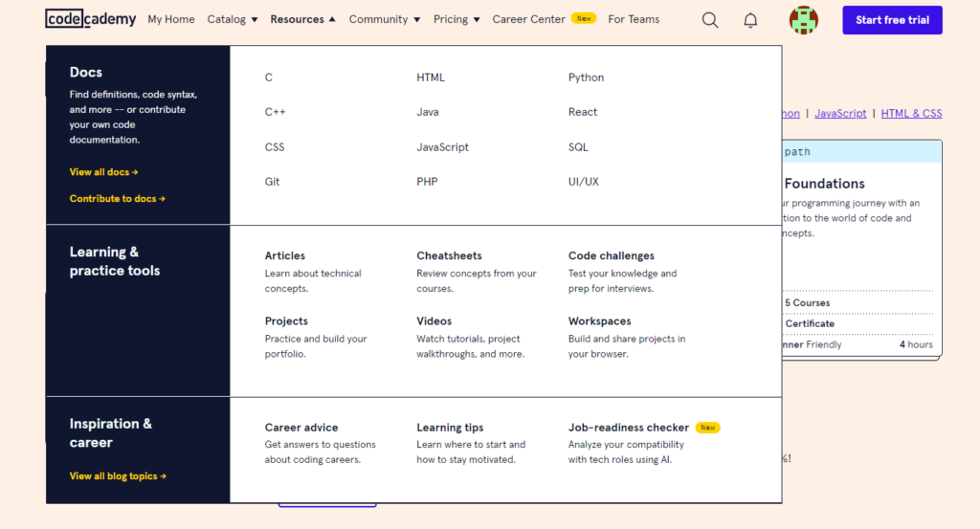Open the user profile avatar
980x529 pixels.
[x=803, y=20]
